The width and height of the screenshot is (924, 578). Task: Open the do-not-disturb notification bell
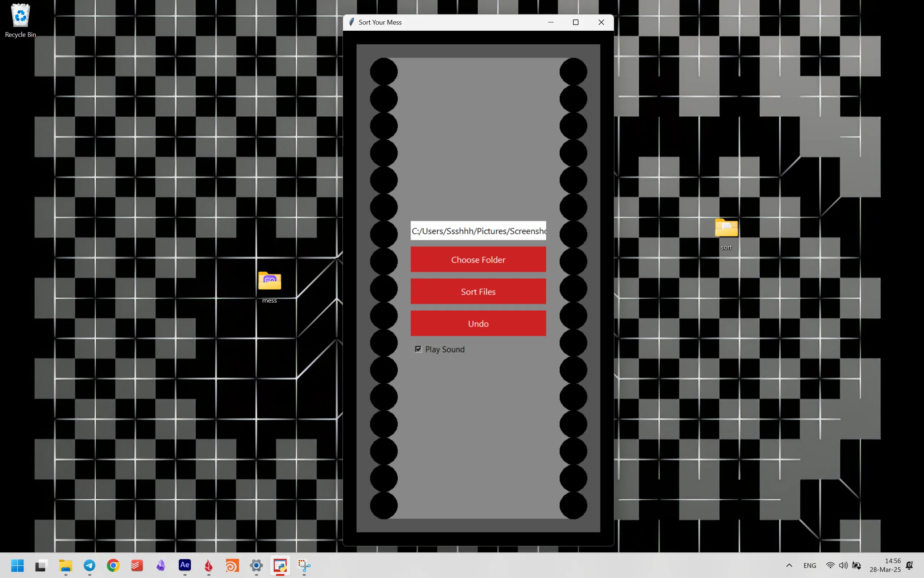pos(910,565)
